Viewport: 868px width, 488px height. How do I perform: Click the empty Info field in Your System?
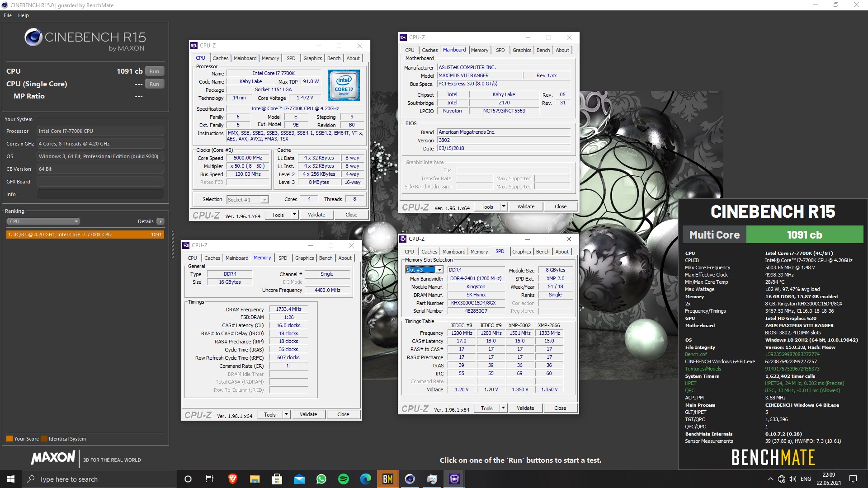pyautogui.click(x=100, y=194)
